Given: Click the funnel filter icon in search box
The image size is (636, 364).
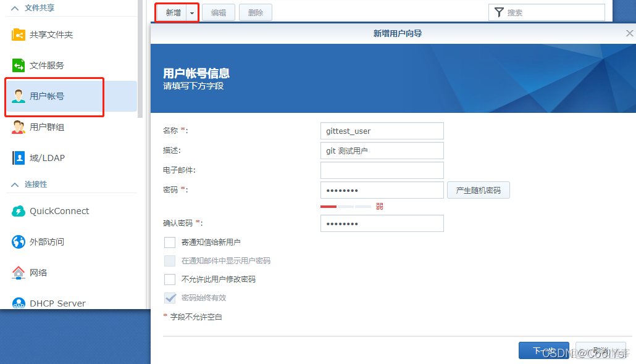Looking at the screenshot, I should (498, 12).
